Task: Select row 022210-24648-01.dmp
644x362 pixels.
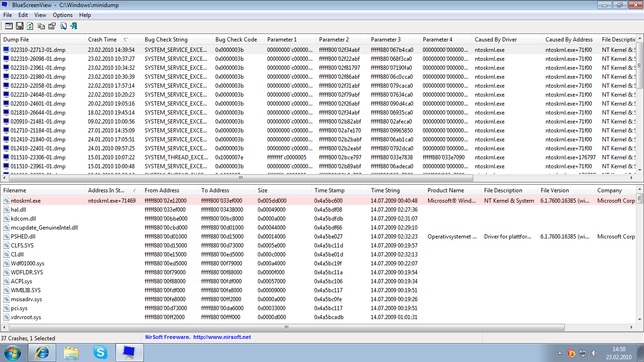Action: click(x=318, y=94)
